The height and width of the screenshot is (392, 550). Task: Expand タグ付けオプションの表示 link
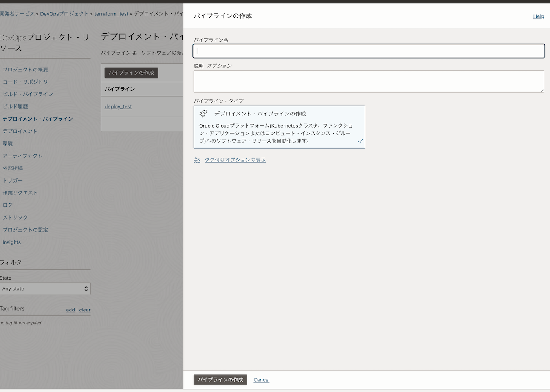(235, 160)
